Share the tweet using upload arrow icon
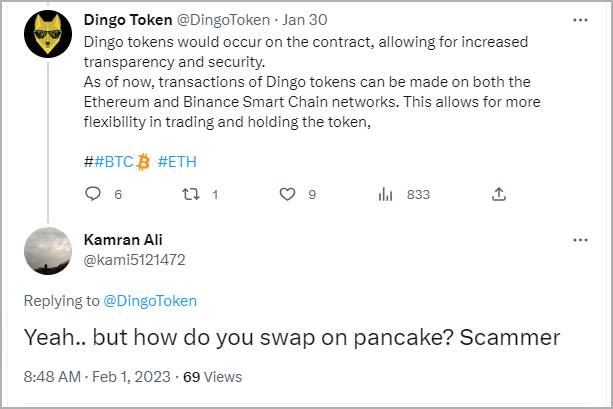 pyautogui.click(x=499, y=194)
